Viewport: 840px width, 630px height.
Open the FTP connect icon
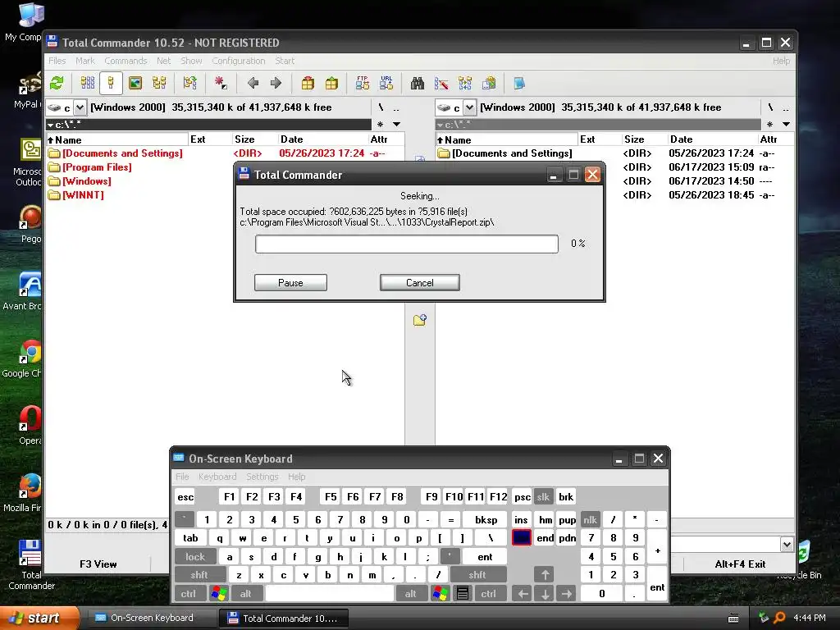tap(363, 83)
